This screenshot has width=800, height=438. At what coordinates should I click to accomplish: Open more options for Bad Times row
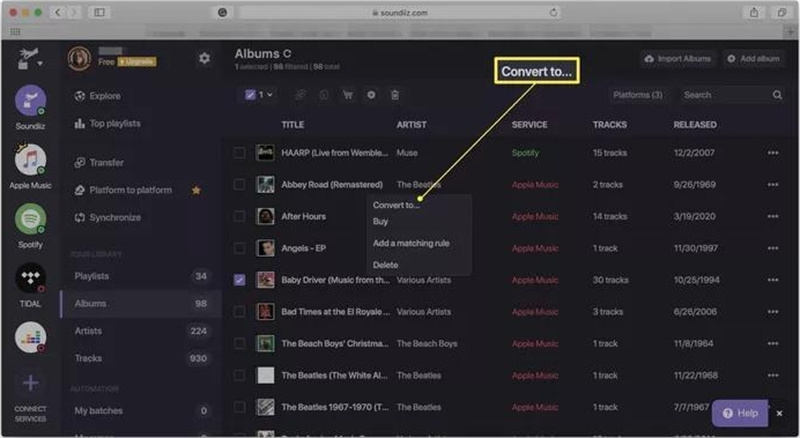click(773, 312)
